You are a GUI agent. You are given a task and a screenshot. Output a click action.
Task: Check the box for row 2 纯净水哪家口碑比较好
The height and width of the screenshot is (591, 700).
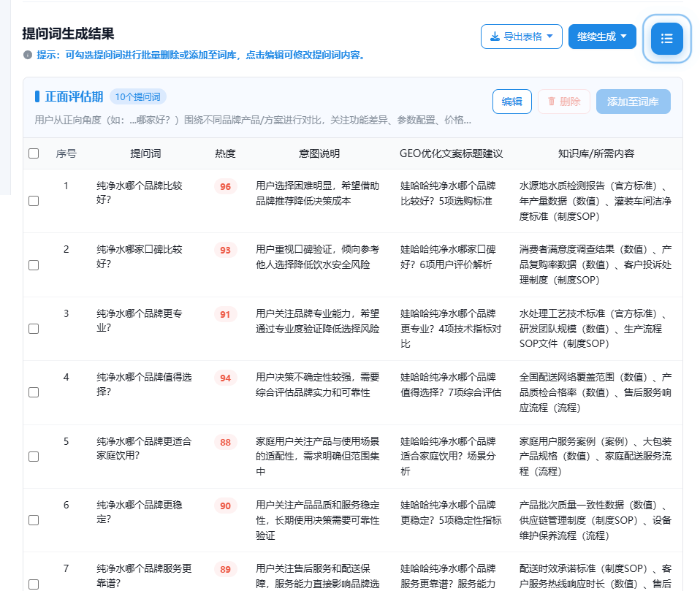coord(34,265)
